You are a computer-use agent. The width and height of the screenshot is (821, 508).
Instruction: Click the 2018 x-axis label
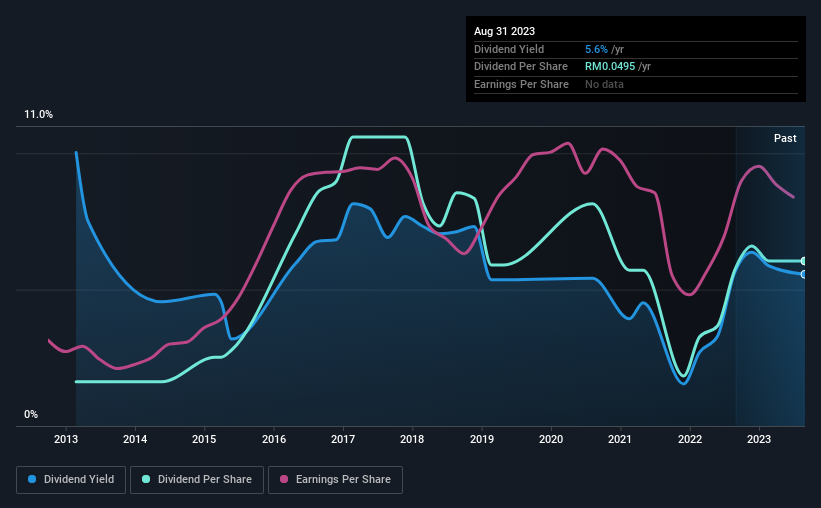point(412,439)
